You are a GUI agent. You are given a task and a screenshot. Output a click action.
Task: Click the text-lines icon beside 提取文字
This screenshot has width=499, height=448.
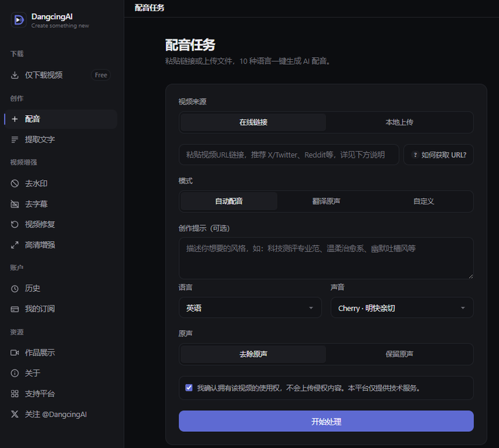click(14, 140)
